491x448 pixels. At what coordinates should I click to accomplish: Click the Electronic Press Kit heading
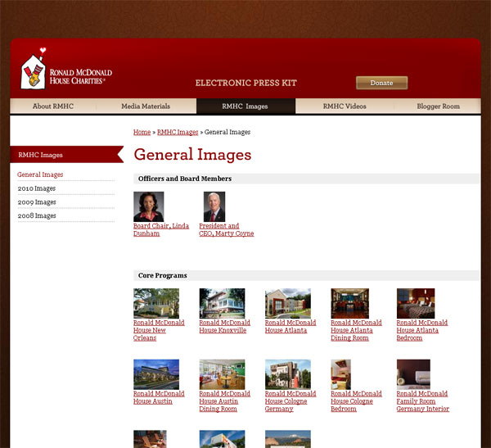point(245,83)
